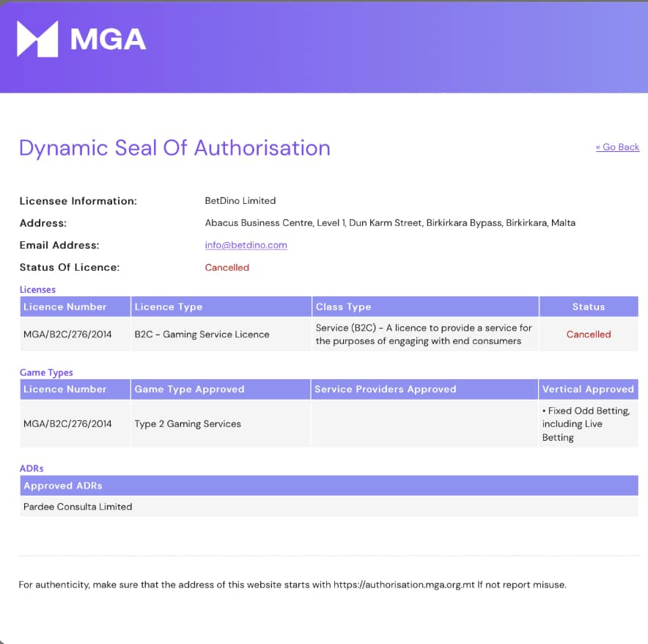Screen dimensions: 648x644
Task: Open the info@betdino.com email link
Action: click(246, 245)
